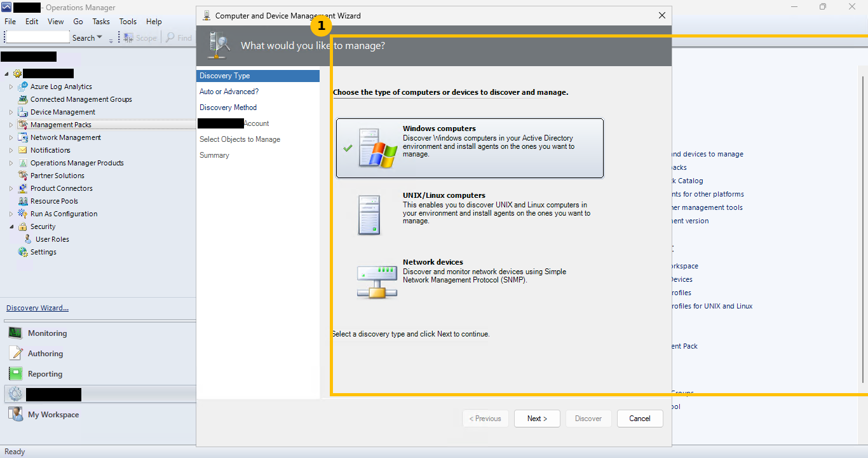Click the Find toolbar button

click(179, 38)
